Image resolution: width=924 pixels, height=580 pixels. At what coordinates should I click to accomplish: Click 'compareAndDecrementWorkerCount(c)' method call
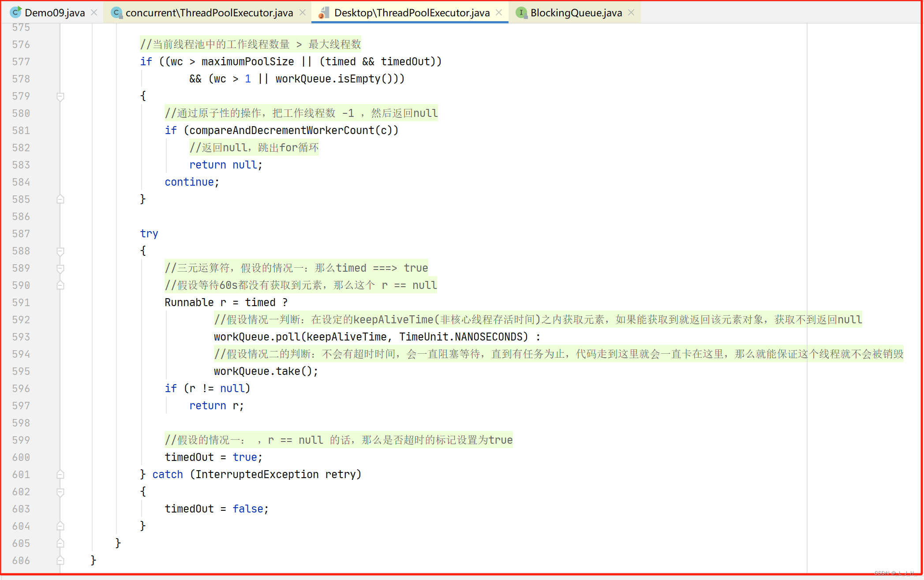point(291,131)
